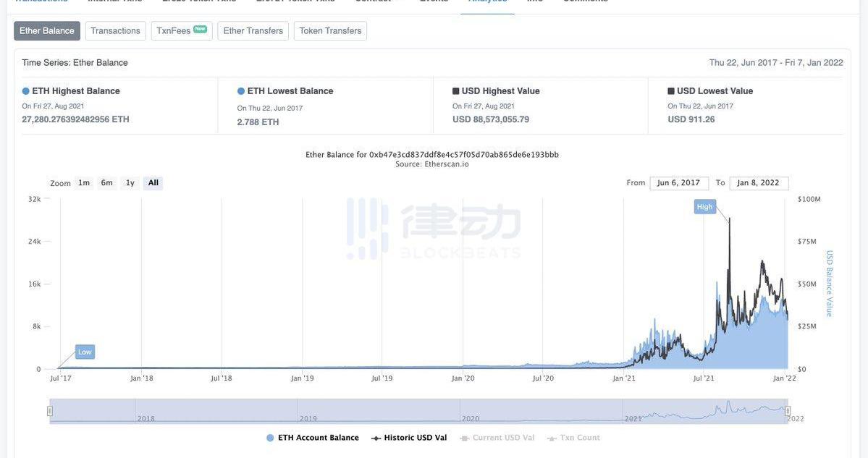Open the TxnFees tab
The height and width of the screenshot is (458, 868).
(x=181, y=31)
